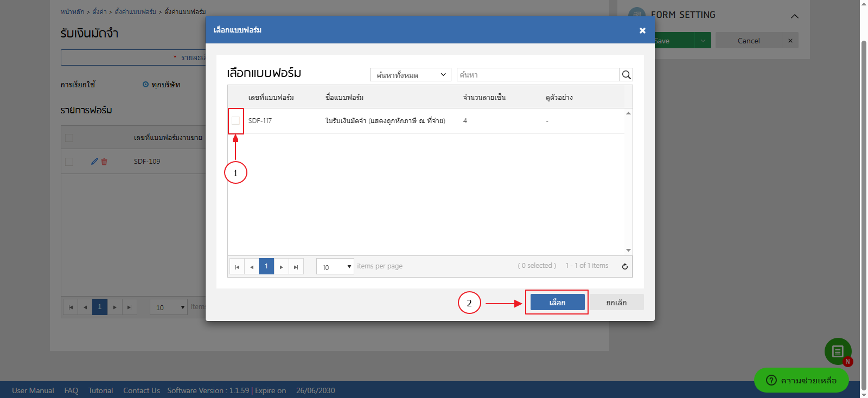This screenshot has height=398, width=868.
Task: Close the เลือกแบบฟอร์ม dialog with X
Action: coord(642,30)
